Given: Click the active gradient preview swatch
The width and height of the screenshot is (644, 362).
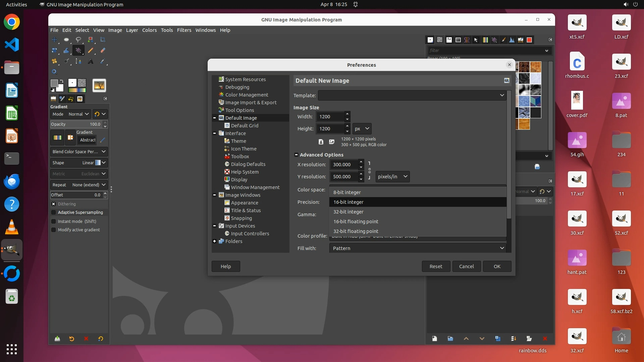Looking at the screenshot, I should coord(57,137).
